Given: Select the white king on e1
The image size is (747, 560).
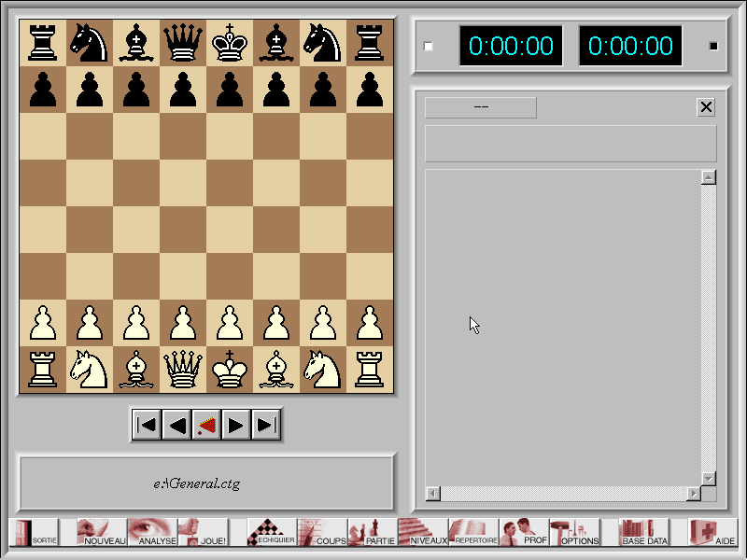Looking at the screenshot, I should click(230, 370).
